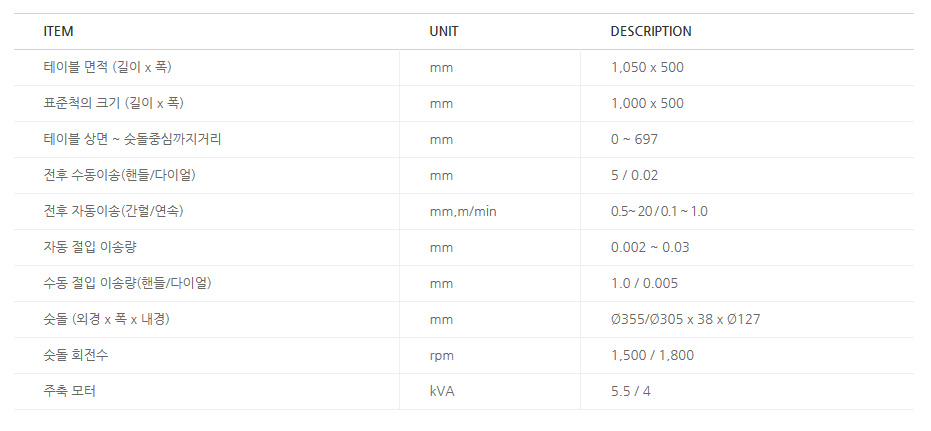The height and width of the screenshot is (431, 931).
Task: Click the 1.0 / 0.005 value
Action: pyautogui.click(x=645, y=283)
